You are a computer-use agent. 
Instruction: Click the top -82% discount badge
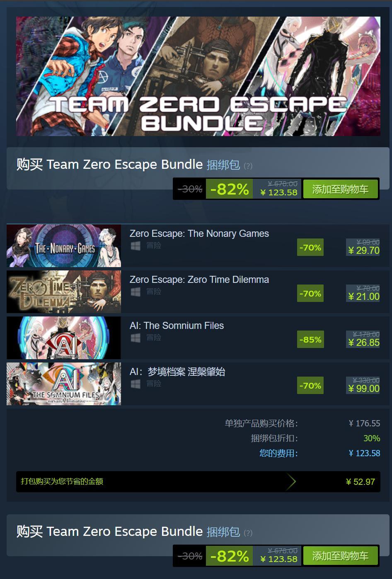point(230,189)
